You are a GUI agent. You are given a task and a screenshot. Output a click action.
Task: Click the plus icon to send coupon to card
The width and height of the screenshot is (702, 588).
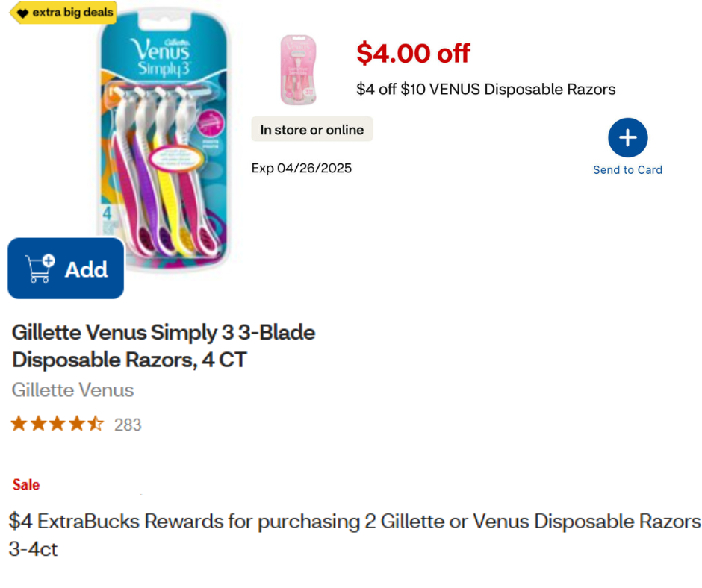[627, 138]
